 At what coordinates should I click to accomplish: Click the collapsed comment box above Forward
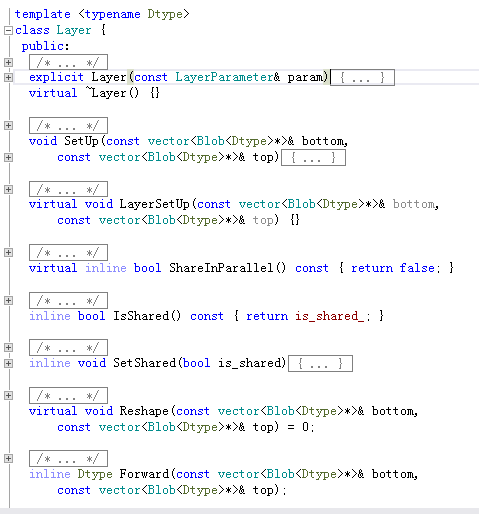pos(68,458)
